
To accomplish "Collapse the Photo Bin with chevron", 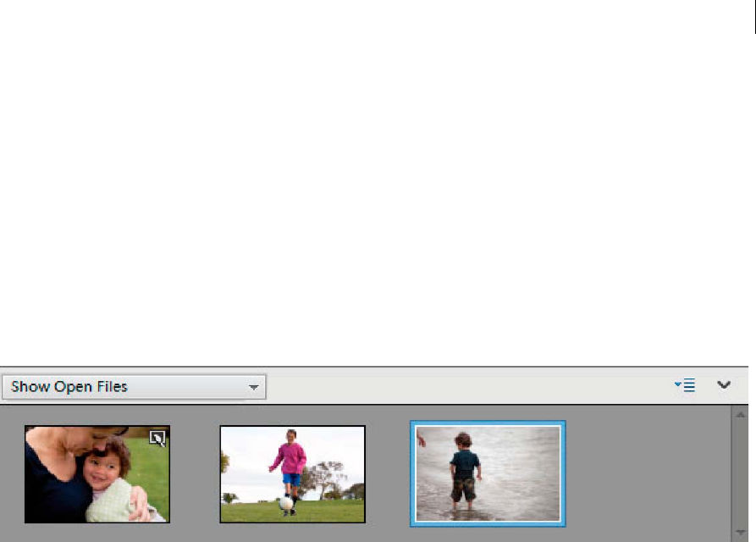I will coord(724,384).
